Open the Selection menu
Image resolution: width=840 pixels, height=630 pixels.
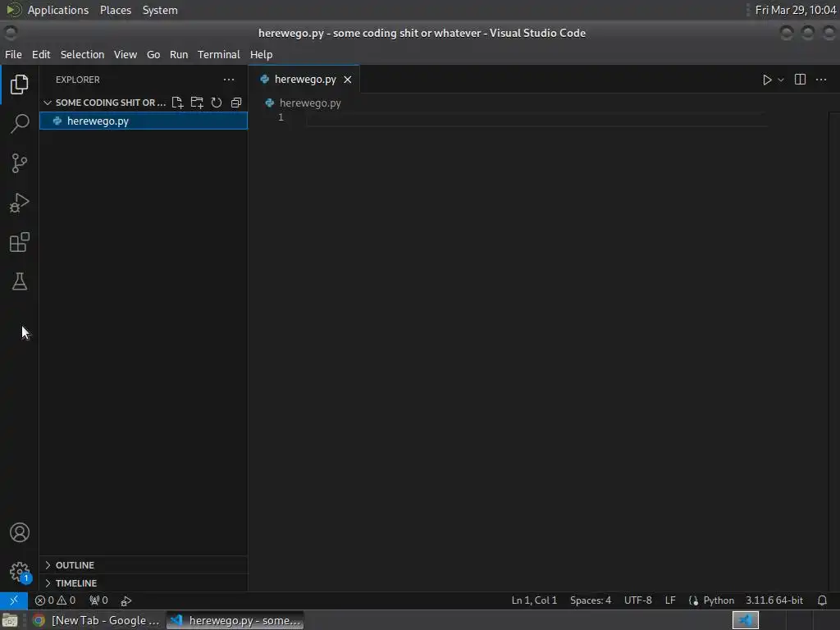point(82,55)
